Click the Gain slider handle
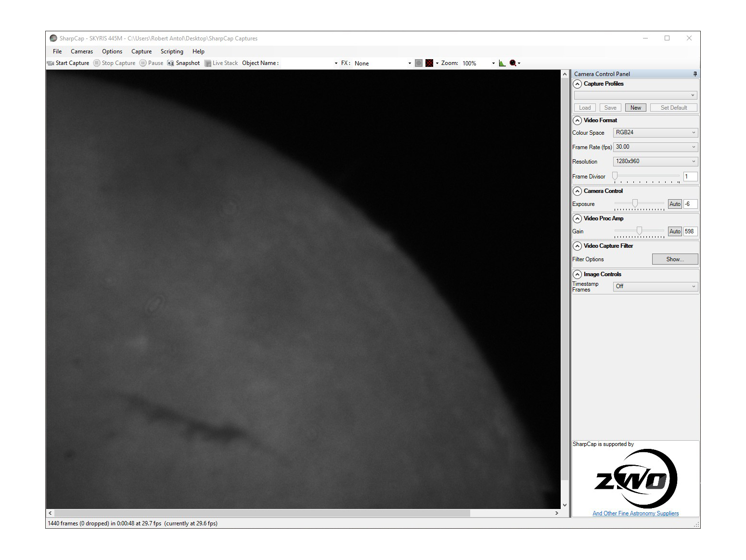746x560 pixels. (x=639, y=231)
